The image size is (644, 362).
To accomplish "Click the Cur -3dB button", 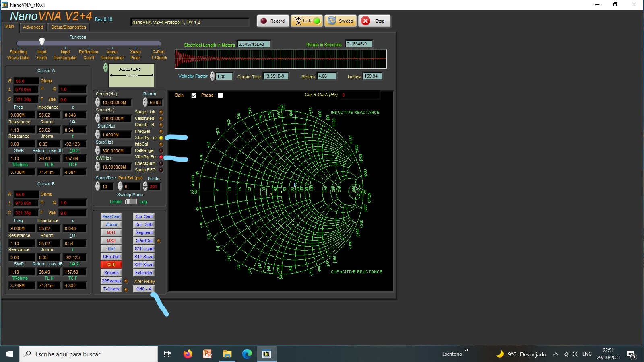I will click(x=144, y=224).
